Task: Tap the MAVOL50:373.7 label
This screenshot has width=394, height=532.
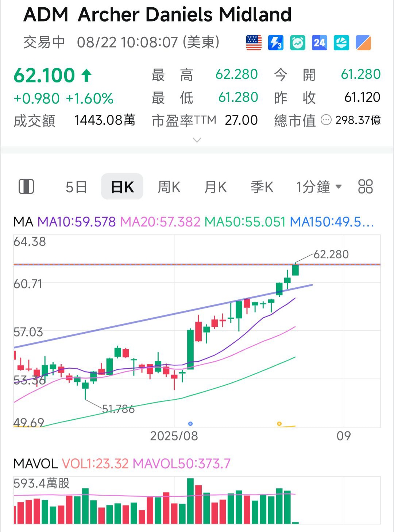Action: click(182, 463)
